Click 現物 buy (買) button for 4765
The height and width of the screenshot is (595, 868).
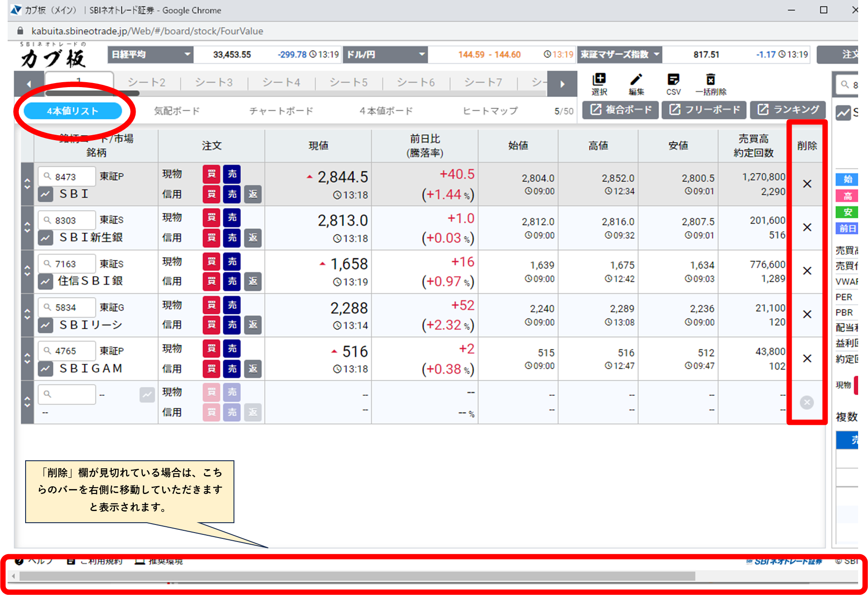(211, 348)
